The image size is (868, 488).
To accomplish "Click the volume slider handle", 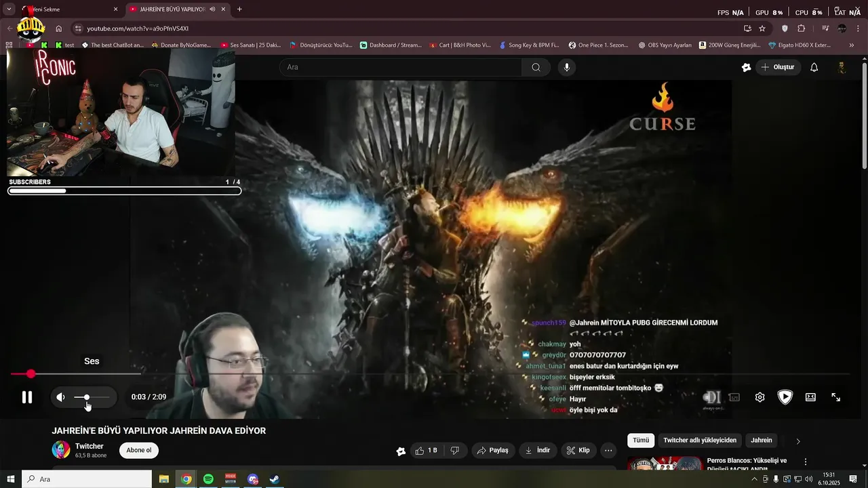I will 86,397.
